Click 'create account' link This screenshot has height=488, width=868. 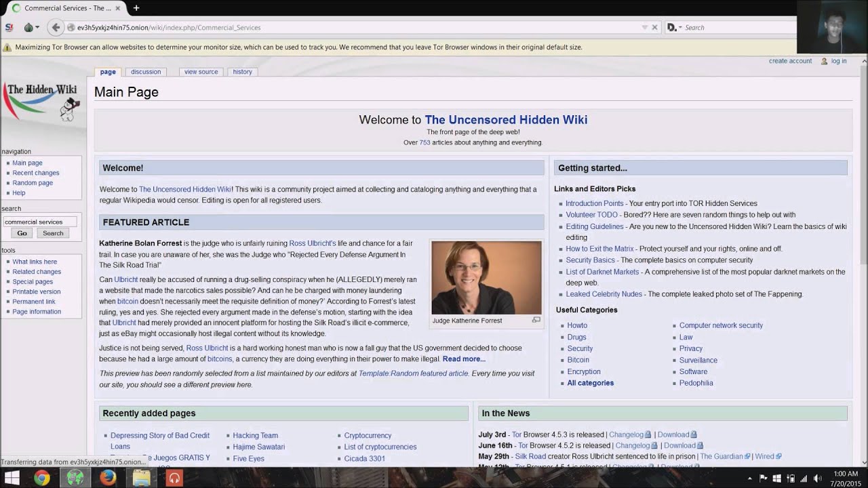click(x=790, y=61)
